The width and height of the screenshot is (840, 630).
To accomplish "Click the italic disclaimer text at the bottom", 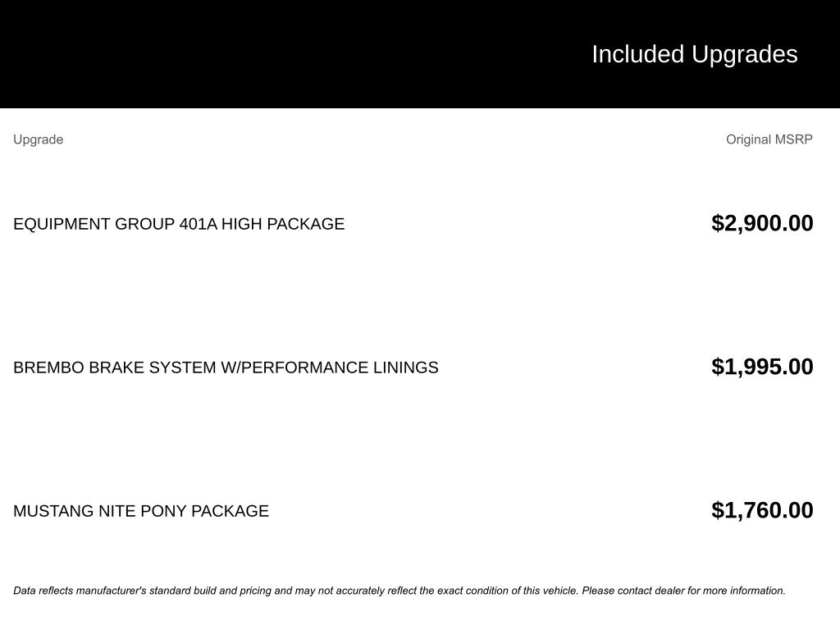I will click(x=399, y=591).
